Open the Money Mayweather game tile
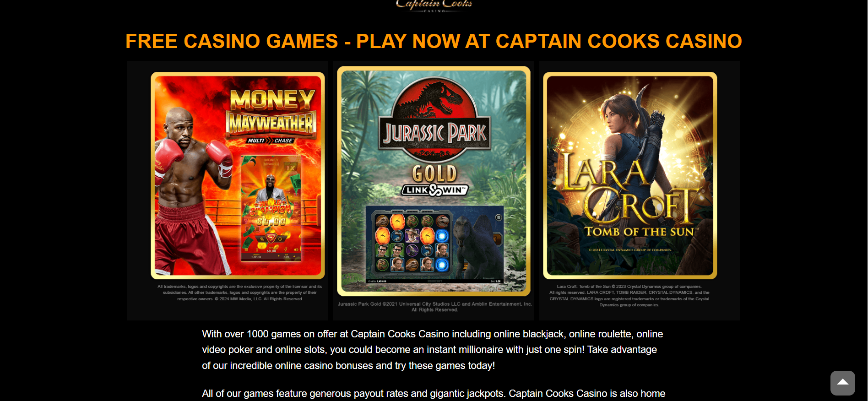 238,175
